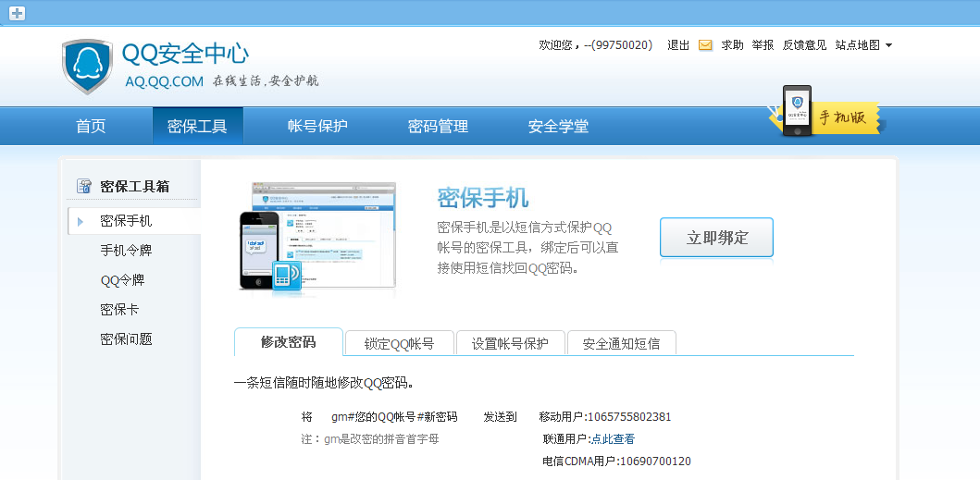Click the 立即绑定 button
This screenshot has width=980, height=480.
point(717,238)
